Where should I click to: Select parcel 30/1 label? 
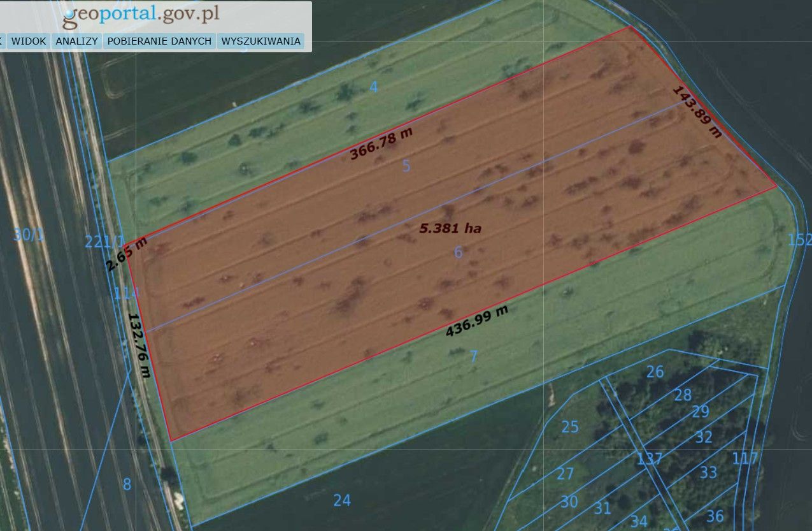pyautogui.click(x=29, y=235)
